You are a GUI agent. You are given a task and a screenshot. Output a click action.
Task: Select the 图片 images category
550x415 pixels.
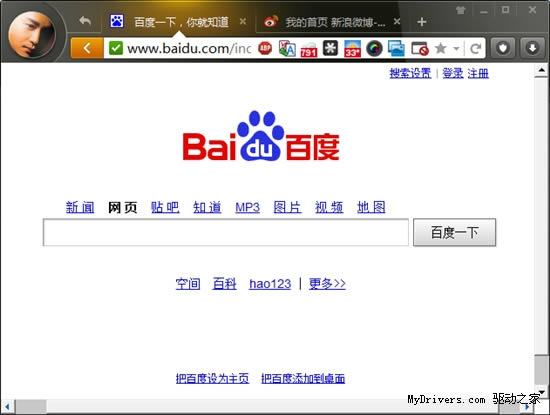point(288,207)
